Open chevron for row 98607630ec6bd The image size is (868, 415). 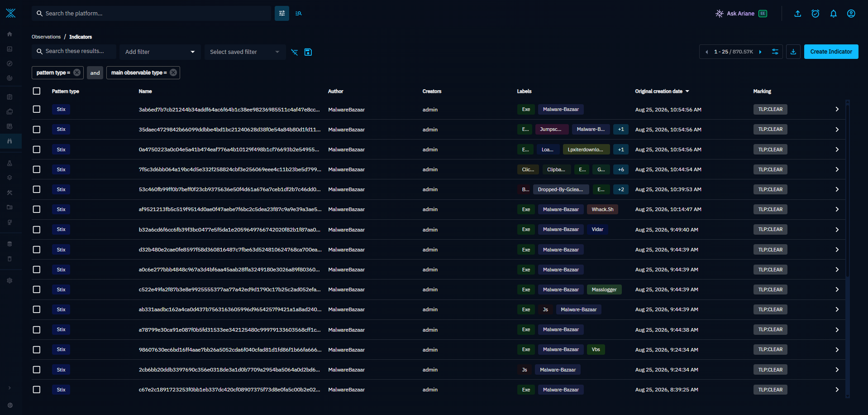click(837, 350)
